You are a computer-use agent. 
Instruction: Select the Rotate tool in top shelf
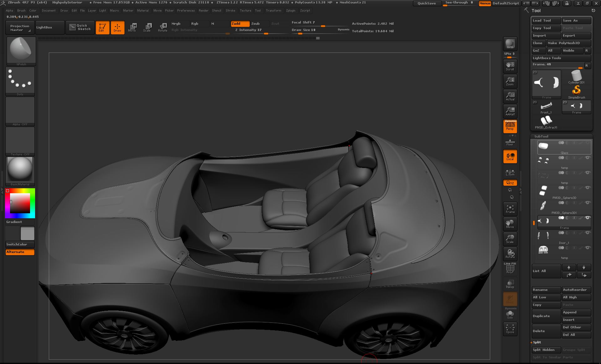163,28
